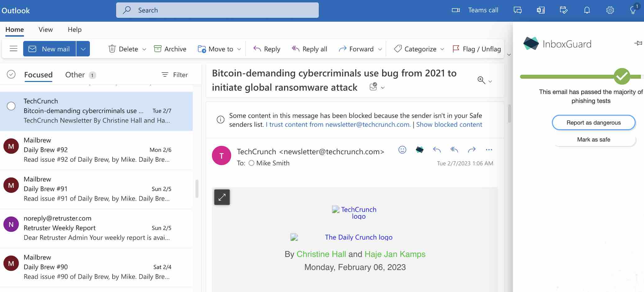The width and height of the screenshot is (644, 292).
Task: Add a smiley reaction to the message
Action: pyautogui.click(x=402, y=150)
